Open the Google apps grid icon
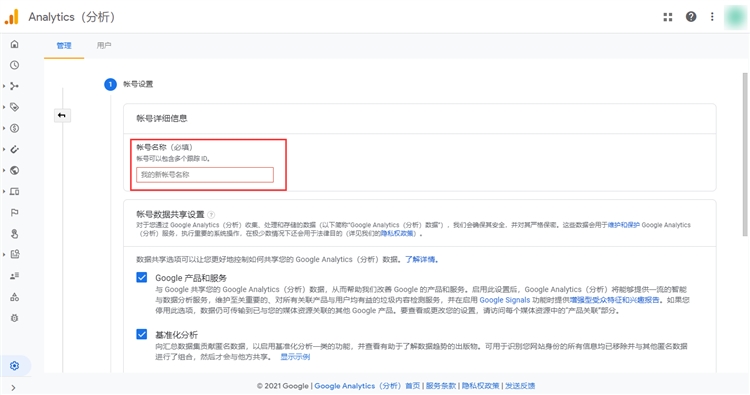 (x=668, y=17)
